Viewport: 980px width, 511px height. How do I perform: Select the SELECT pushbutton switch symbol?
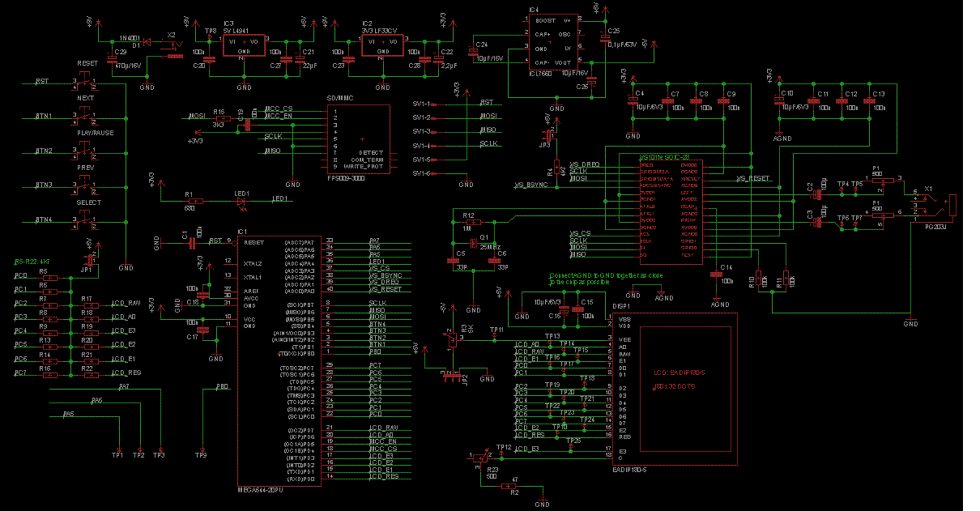86,220
